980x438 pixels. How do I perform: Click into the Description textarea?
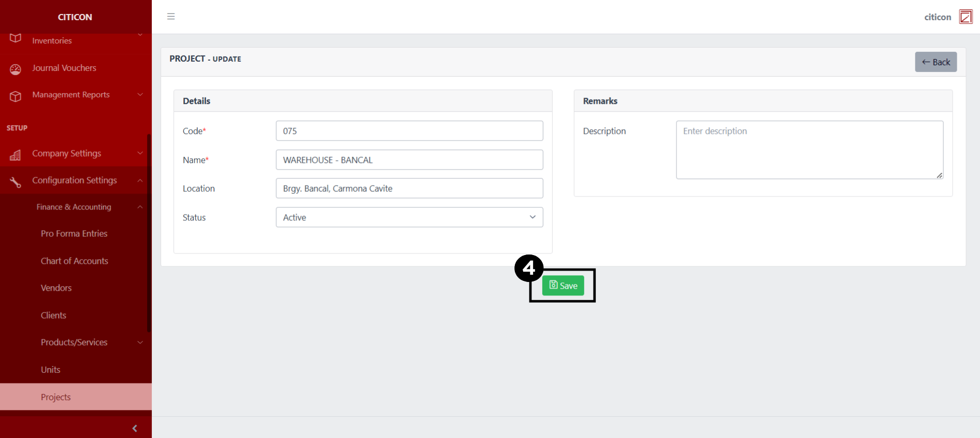[x=809, y=150]
